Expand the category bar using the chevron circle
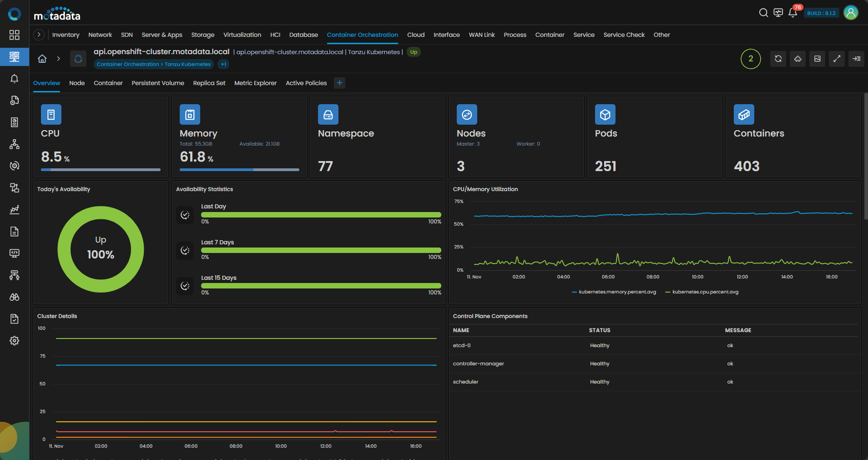 pos(39,35)
